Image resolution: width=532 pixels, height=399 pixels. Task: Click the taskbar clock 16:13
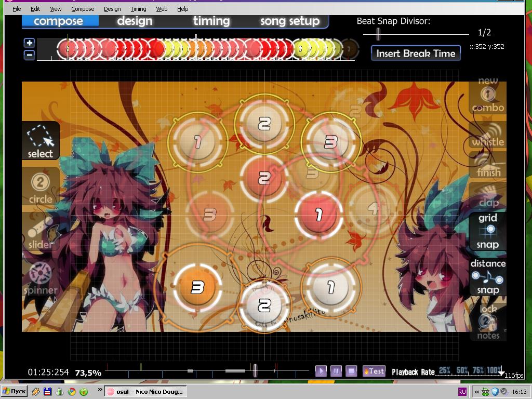pyautogui.click(x=519, y=392)
